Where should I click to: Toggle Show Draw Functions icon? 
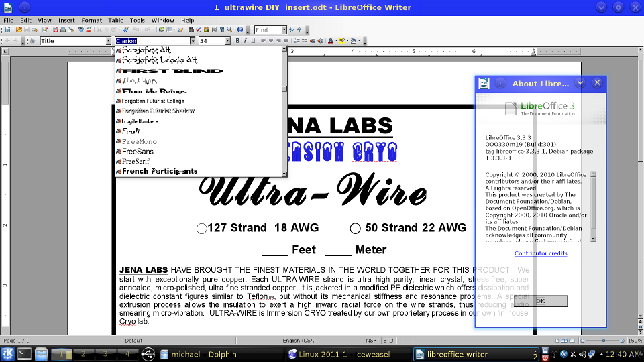pos(180,29)
